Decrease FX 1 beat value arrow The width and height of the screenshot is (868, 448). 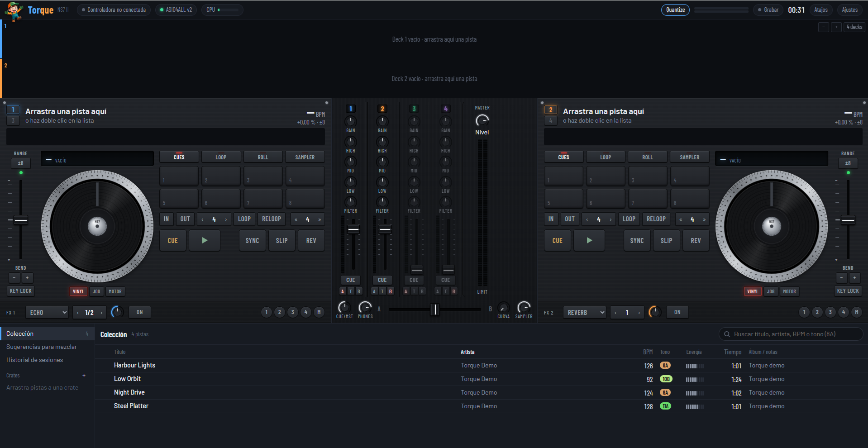[x=78, y=313]
